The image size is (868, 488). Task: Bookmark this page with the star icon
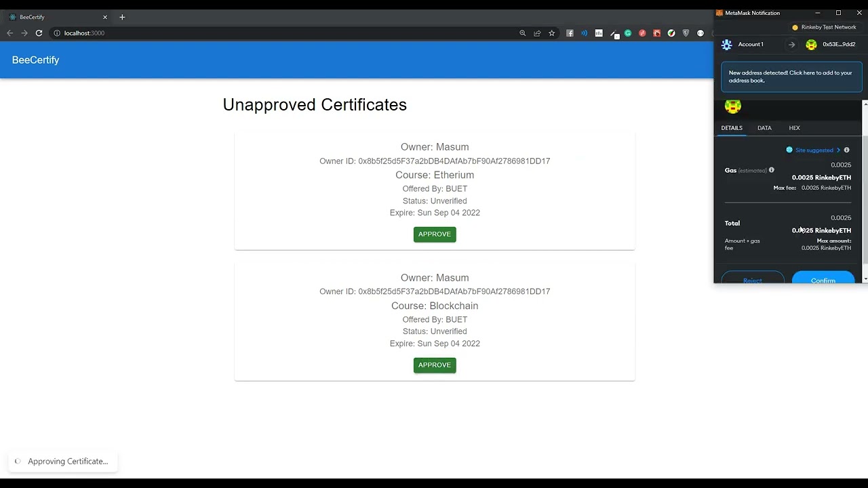click(x=552, y=33)
